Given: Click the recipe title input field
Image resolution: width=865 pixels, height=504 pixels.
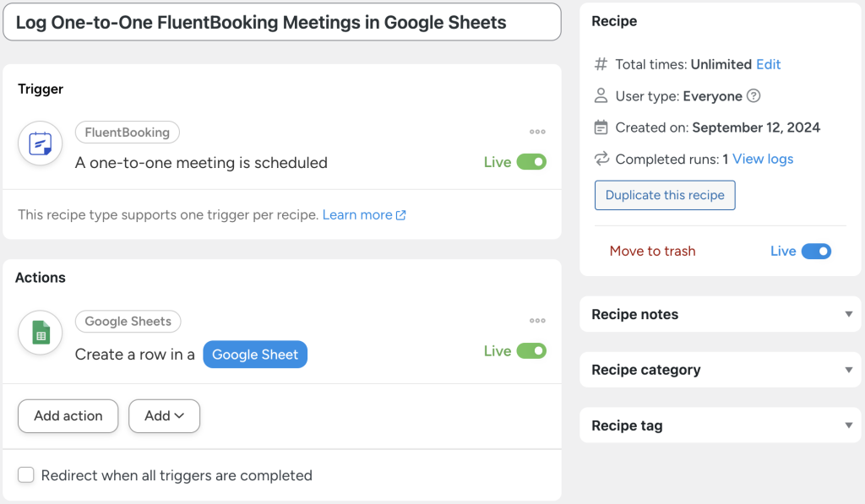Looking at the screenshot, I should coord(281,22).
